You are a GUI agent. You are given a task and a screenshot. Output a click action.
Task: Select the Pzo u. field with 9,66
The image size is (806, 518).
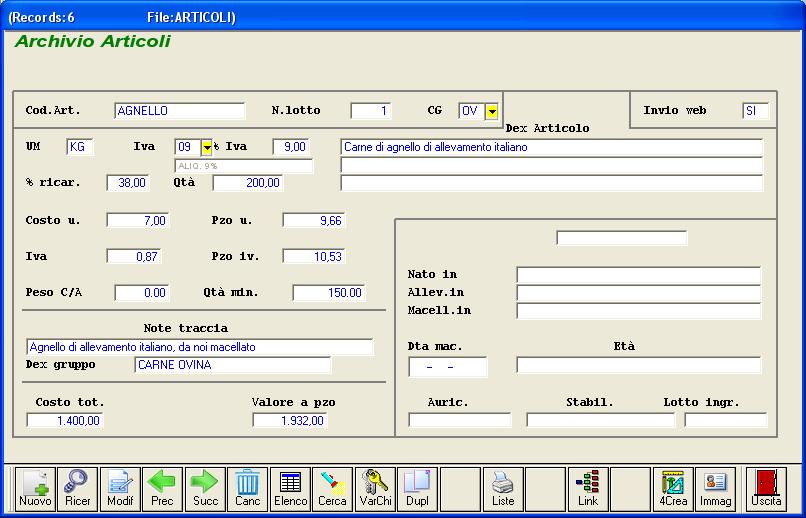[x=314, y=220]
